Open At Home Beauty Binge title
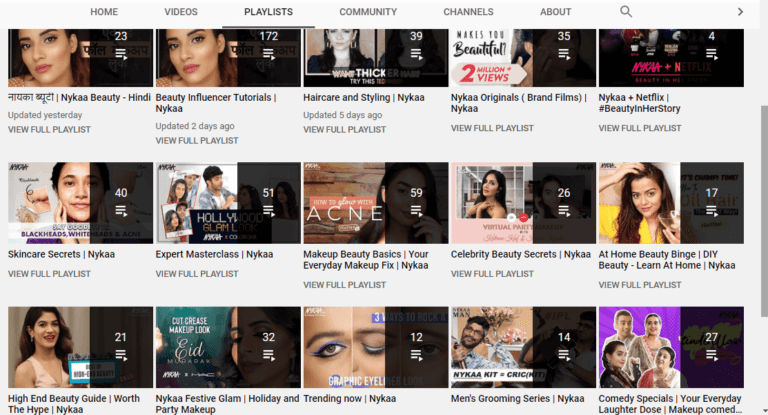 point(667,260)
